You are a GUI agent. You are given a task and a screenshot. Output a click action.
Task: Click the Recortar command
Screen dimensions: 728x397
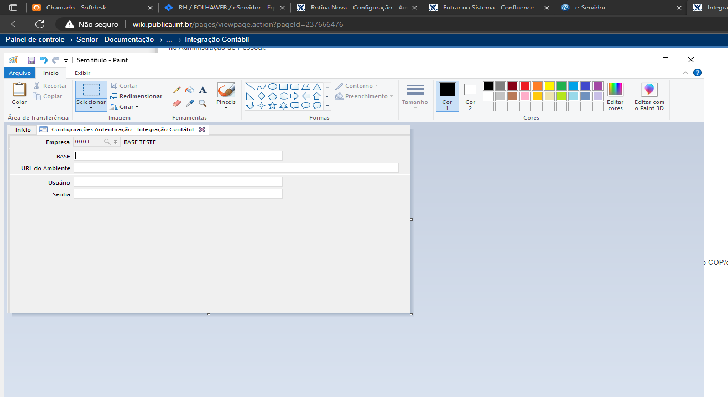[50, 86]
